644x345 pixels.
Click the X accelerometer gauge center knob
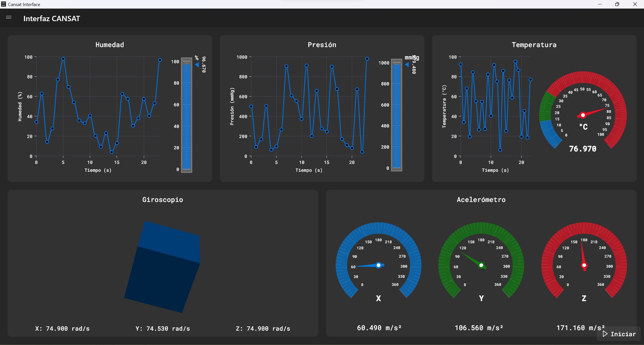378,265
